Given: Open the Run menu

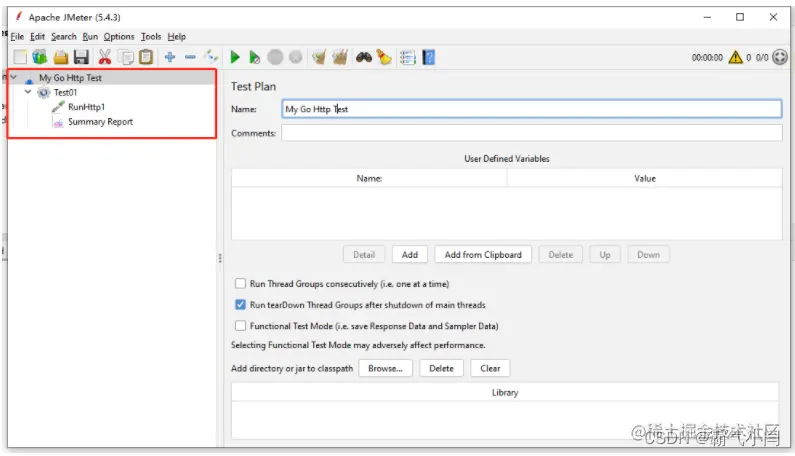Looking at the screenshot, I should 90,37.
